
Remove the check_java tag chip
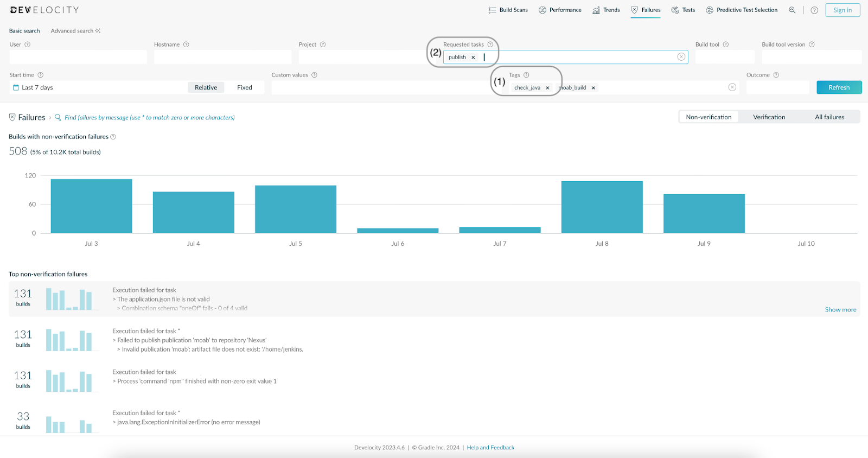coord(547,88)
